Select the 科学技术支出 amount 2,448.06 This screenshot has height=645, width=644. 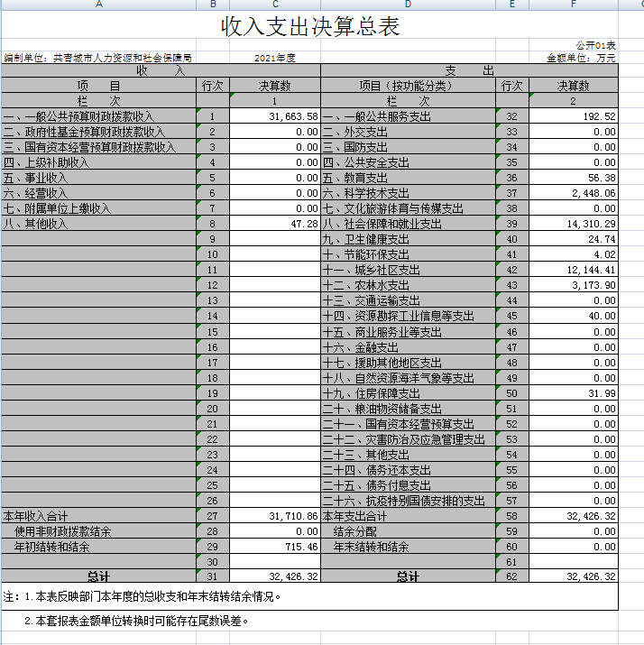(574, 194)
